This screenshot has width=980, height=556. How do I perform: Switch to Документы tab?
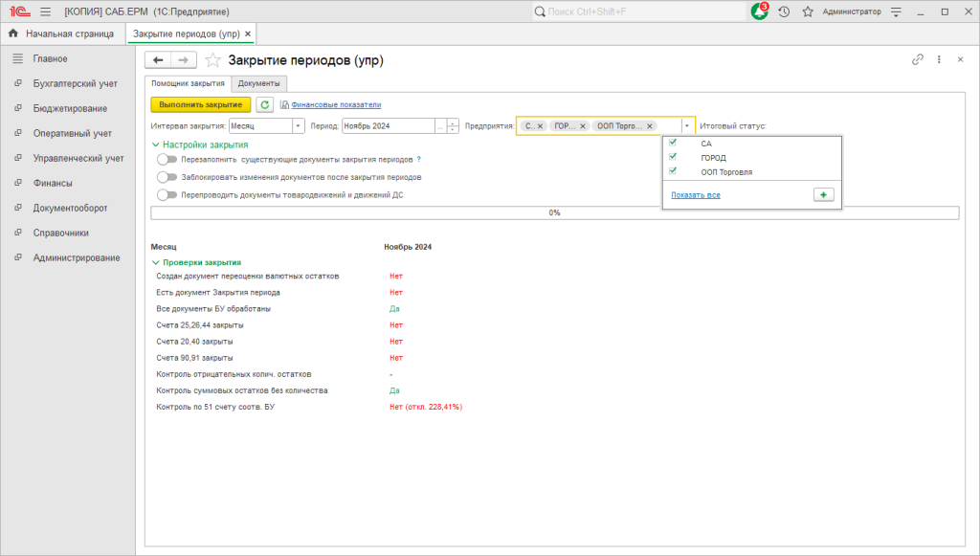(x=258, y=83)
